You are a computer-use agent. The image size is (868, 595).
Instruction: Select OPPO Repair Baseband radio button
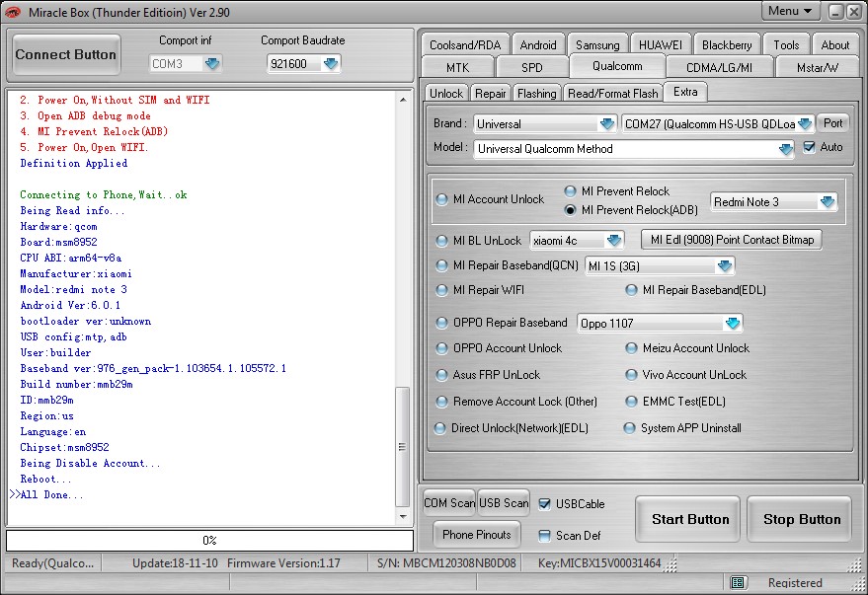tap(441, 323)
